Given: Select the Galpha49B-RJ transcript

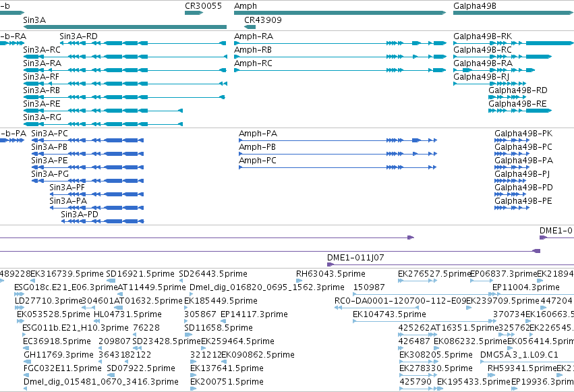Looking at the screenshot, I should 490,84.
